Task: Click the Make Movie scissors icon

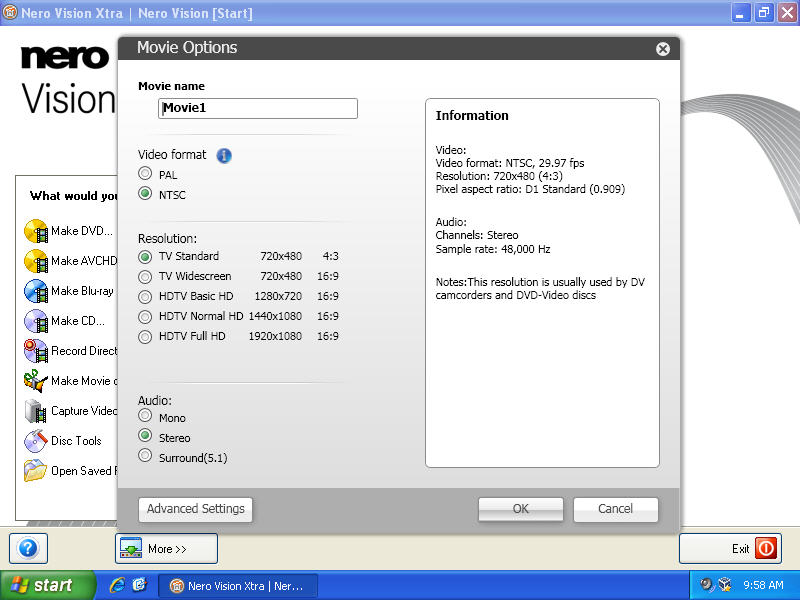Action: click(36, 381)
